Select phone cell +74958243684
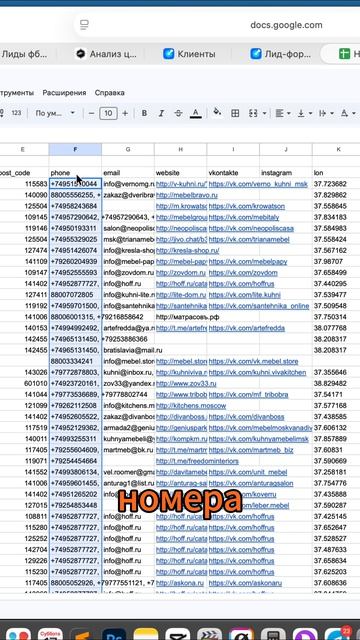Screen dimensions: 360x640 [75, 206]
